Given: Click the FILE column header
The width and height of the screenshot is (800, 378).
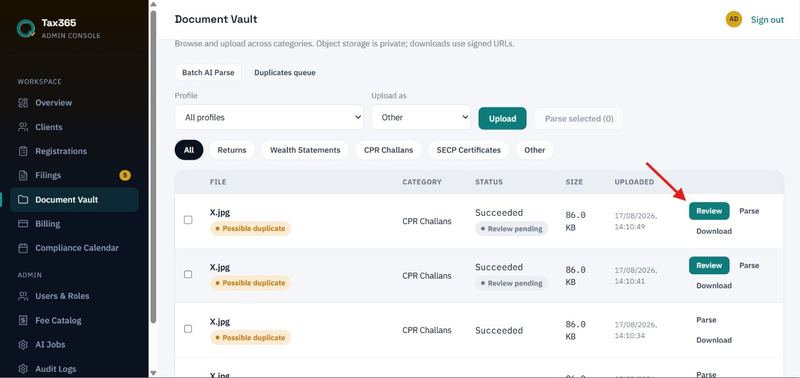Looking at the screenshot, I should (x=218, y=182).
